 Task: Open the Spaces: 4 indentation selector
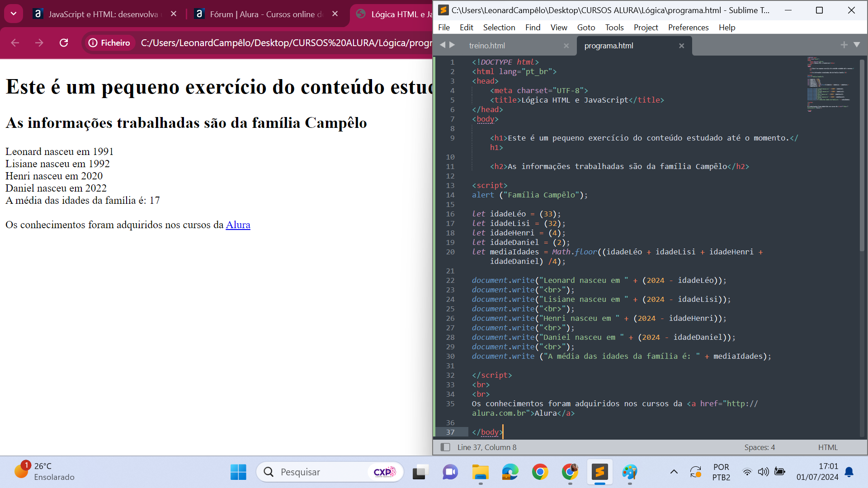[759, 447]
